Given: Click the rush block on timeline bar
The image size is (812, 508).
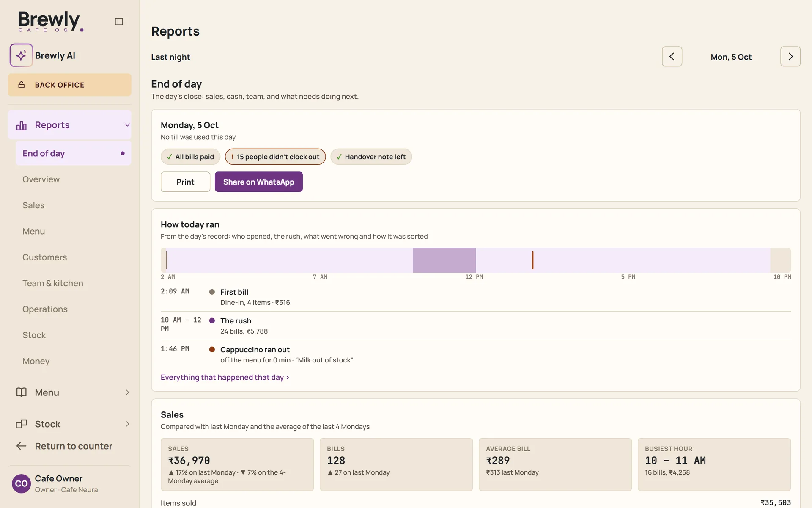Looking at the screenshot, I should click(x=444, y=260).
